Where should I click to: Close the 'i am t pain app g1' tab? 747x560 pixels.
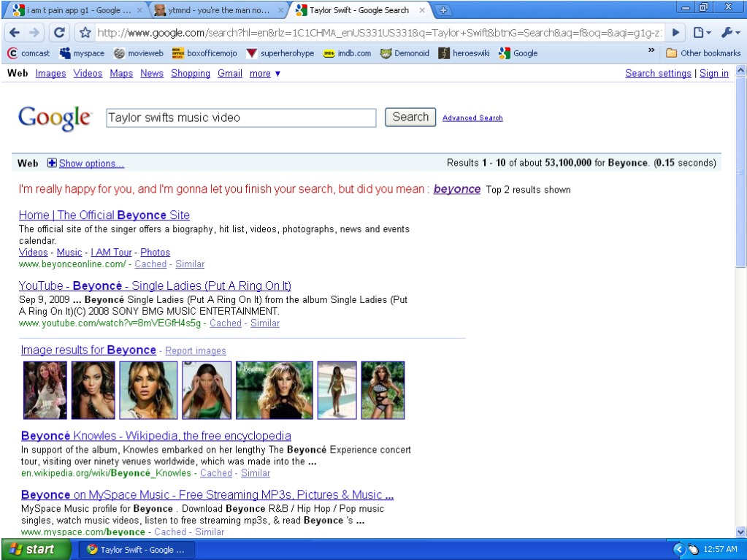tap(139, 10)
